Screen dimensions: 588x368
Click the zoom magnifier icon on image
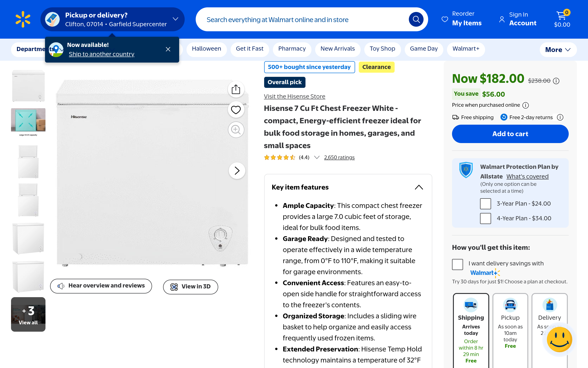tap(236, 130)
